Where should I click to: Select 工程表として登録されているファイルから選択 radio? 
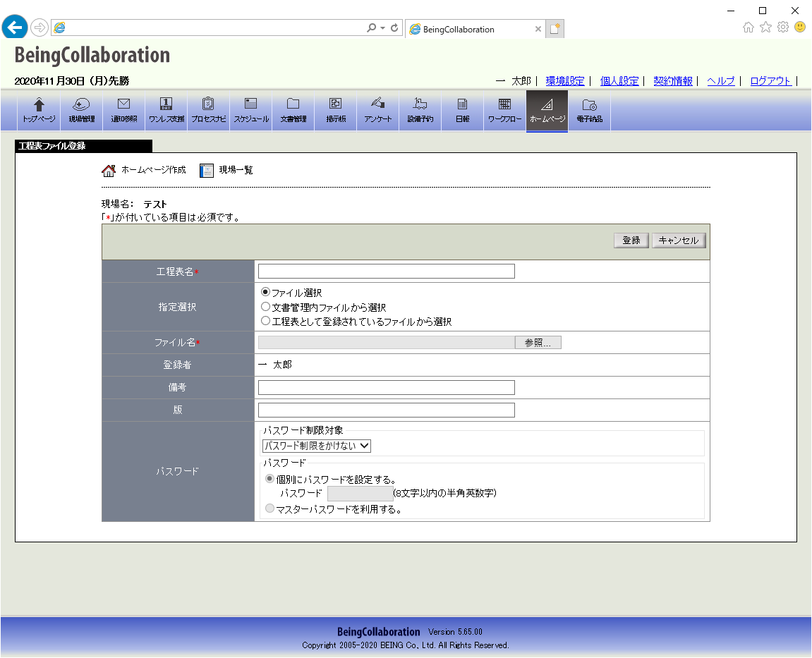tap(266, 321)
